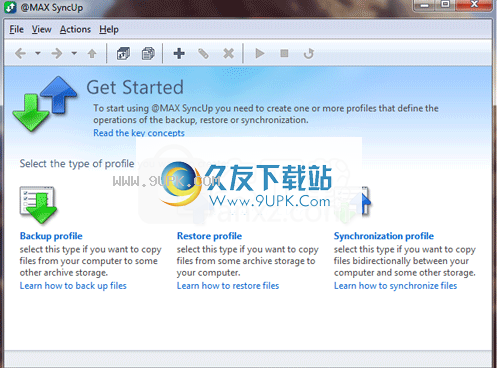Click the Forward navigation arrow
This screenshot has width=499, height=368.
coord(57,53)
